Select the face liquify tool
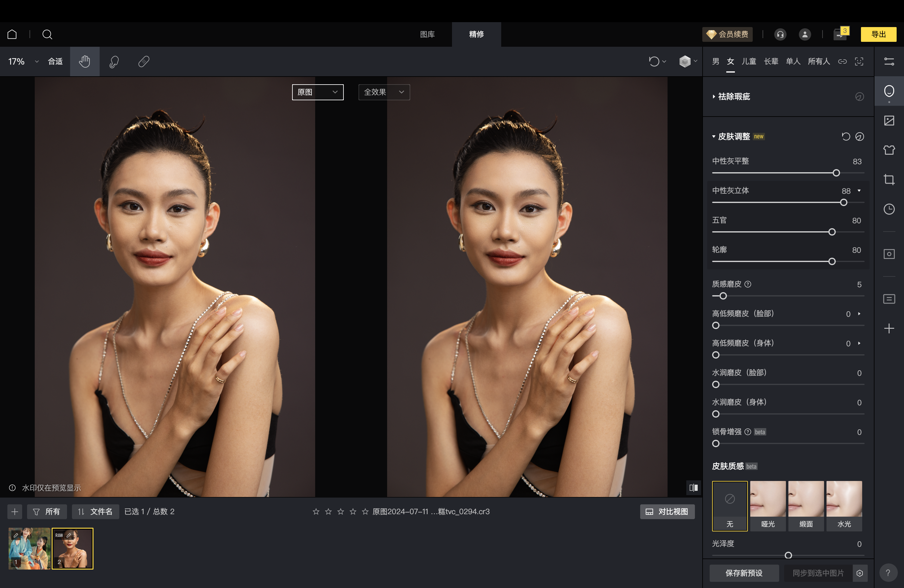 point(114,61)
